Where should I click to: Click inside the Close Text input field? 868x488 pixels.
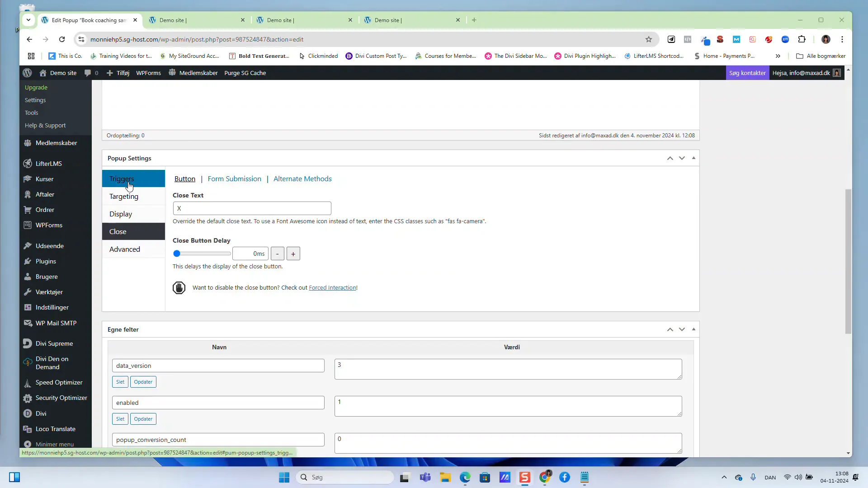pyautogui.click(x=252, y=208)
